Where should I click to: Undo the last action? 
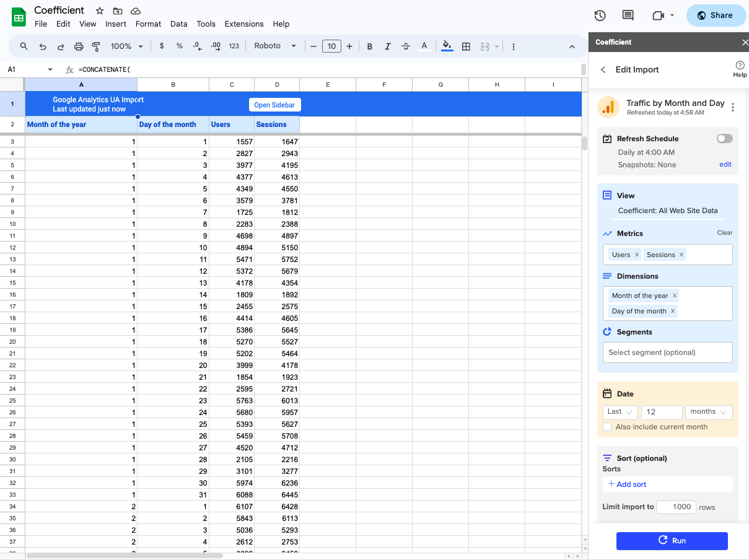43,46
